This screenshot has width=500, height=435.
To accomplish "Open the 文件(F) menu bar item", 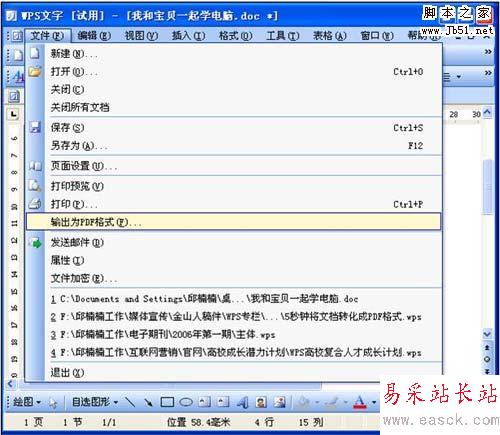I will coord(47,35).
